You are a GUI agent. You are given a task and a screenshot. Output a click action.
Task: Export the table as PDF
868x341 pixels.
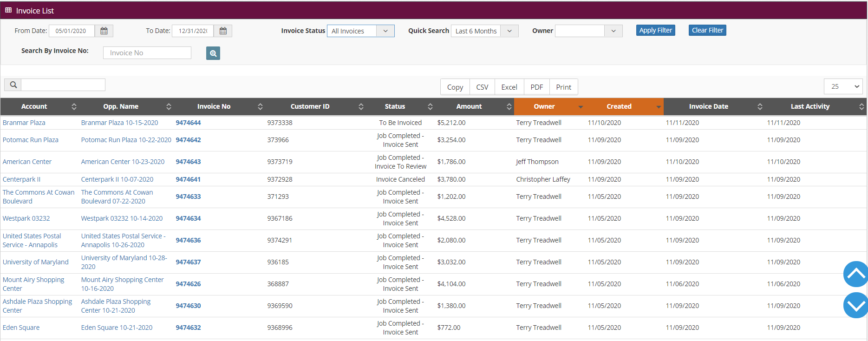click(x=537, y=87)
